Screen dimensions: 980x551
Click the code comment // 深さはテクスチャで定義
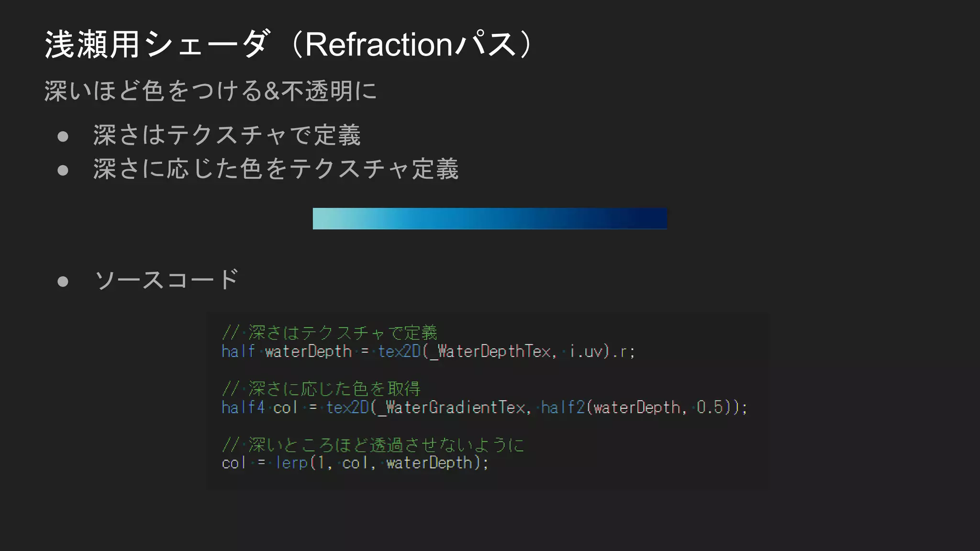tap(329, 332)
